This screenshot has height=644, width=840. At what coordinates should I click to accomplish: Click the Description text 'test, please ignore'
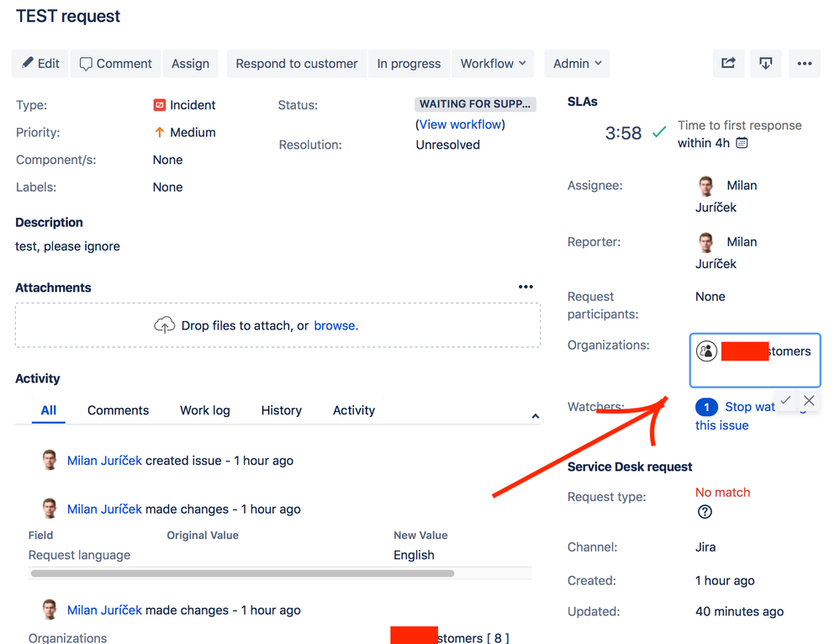[x=67, y=246]
